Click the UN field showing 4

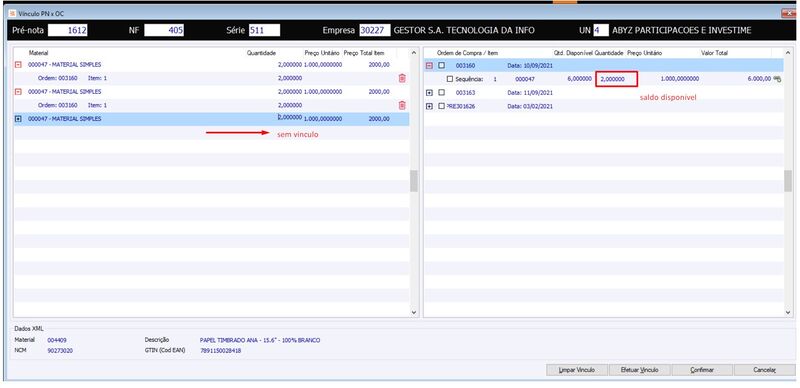(x=601, y=30)
